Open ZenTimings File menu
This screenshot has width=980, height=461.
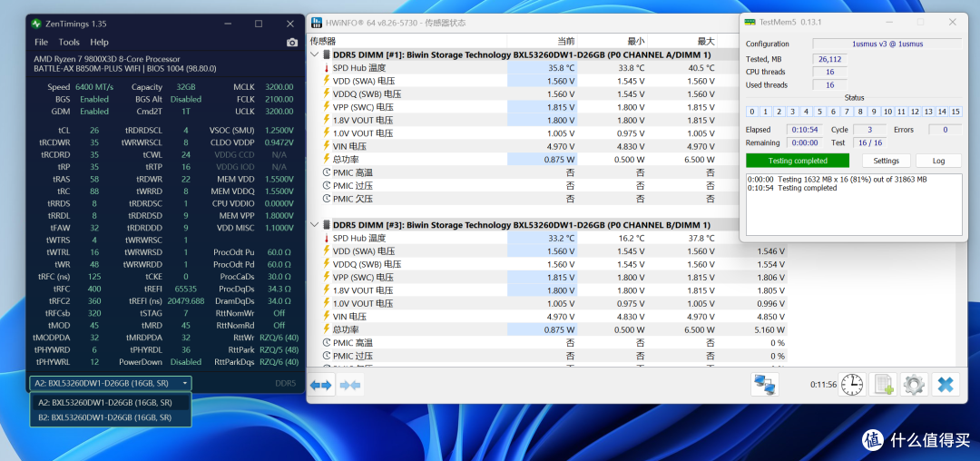[x=41, y=43]
